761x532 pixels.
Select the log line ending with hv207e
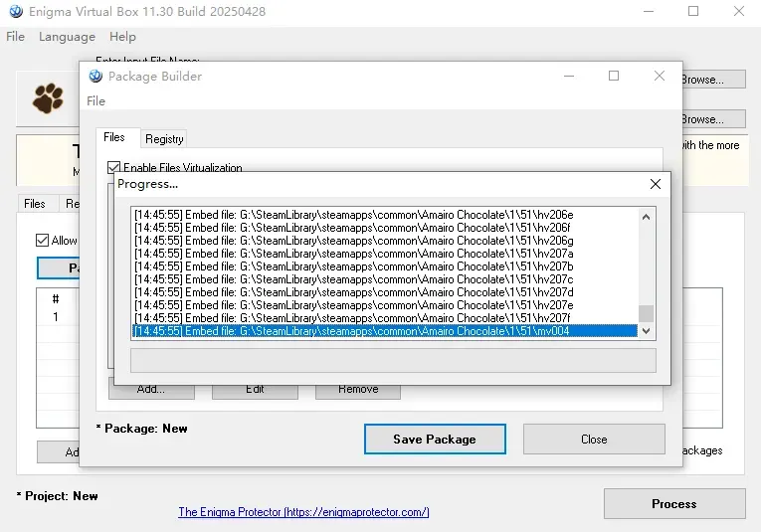[384, 305]
